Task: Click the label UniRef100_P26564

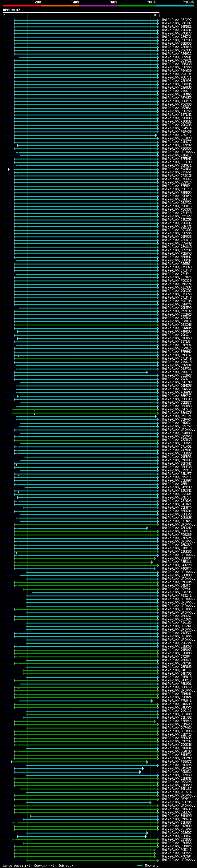Action: coord(176,264)
